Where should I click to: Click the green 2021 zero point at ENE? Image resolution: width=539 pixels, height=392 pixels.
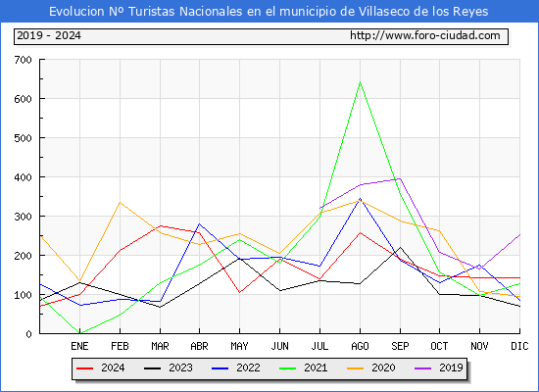click(79, 333)
